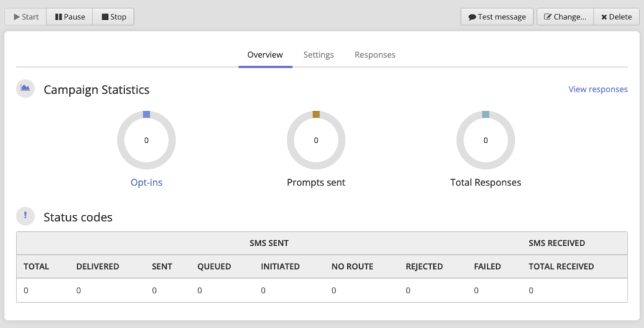Pause the campaign
The height and width of the screenshot is (328, 644).
point(69,17)
